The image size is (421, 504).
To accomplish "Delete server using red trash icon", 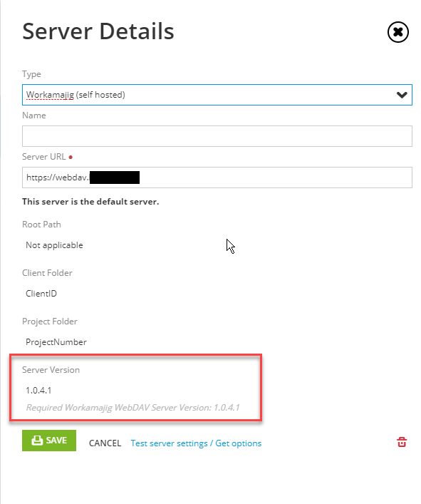I will pyautogui.click(x=402, y=442).
